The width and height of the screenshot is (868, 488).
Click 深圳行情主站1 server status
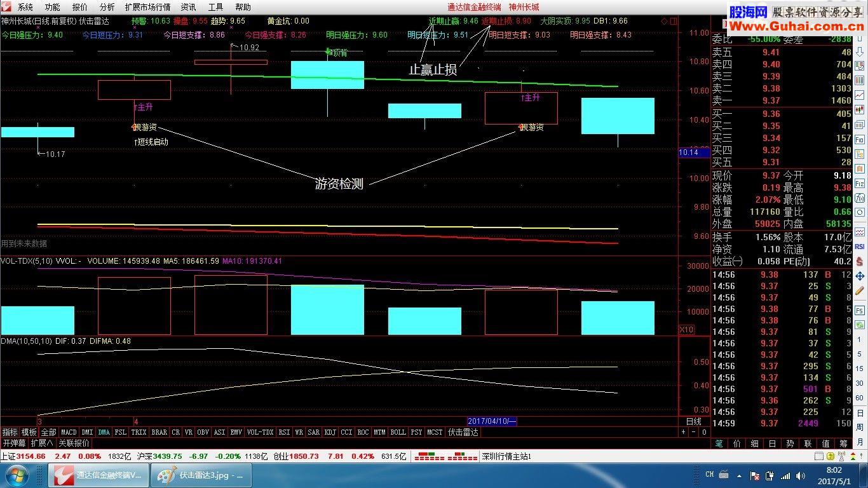(506, 456)
